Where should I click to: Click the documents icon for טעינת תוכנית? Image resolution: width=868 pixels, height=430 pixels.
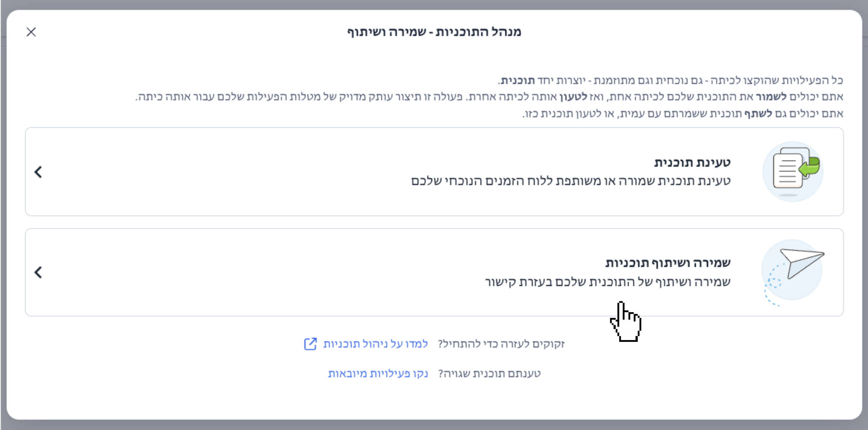pyautogui.click(x=793, y=172)
